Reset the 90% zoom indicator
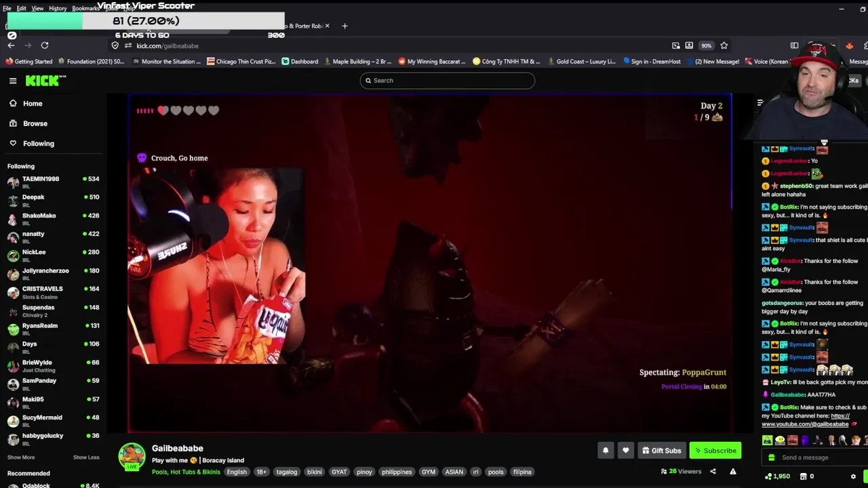868x488 pixels. point(706,45)
